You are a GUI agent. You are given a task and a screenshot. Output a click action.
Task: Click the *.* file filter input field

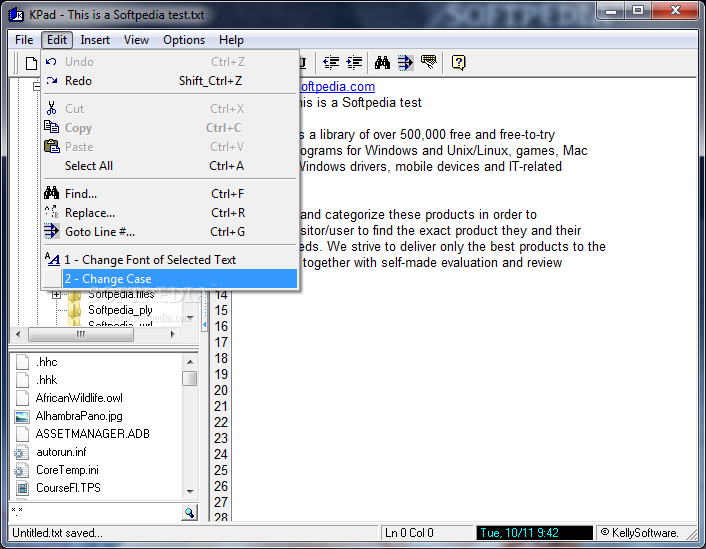(x=95, y=513)
